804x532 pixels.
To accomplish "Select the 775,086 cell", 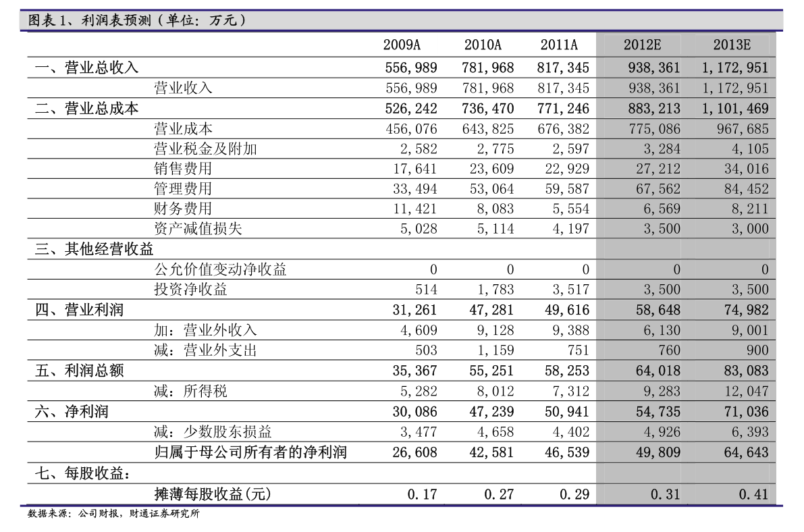I will [653, 129].
